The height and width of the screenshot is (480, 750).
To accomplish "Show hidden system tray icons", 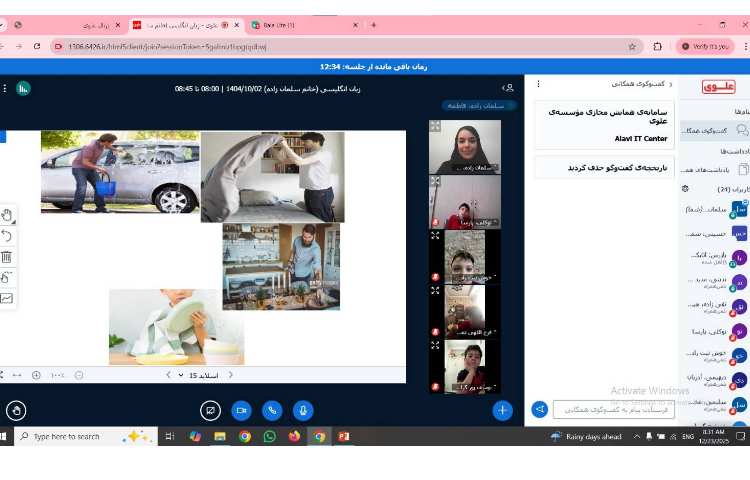I will click(x=637, y=436).
